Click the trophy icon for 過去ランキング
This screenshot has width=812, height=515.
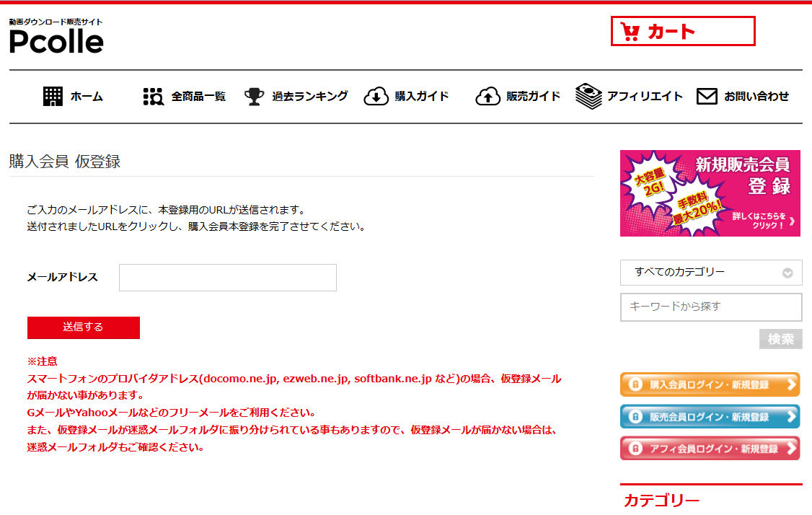pos(254,97)
